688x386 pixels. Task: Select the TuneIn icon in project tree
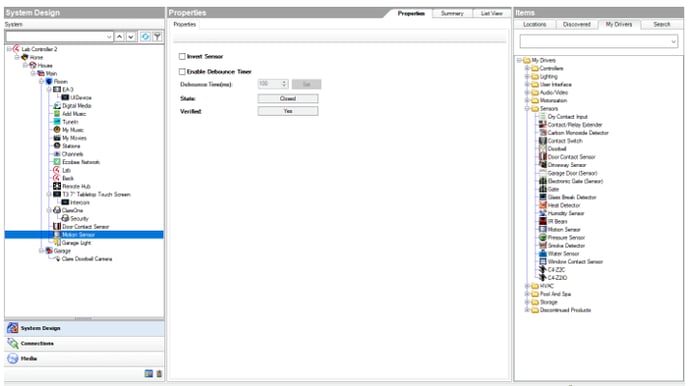(x=57, y=122)
